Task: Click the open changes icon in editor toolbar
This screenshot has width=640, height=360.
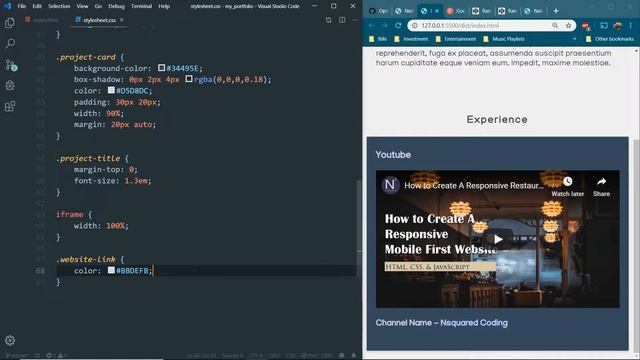Action: click(329, 20)
